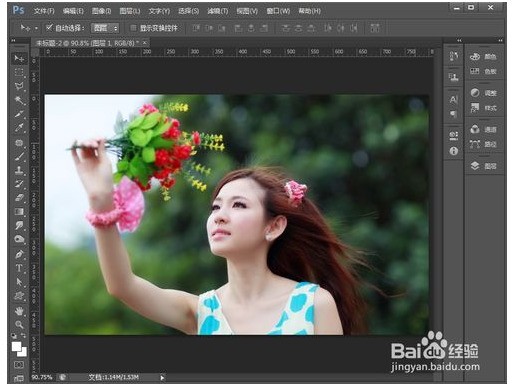Select the Magic Wand tool
The image size is (512, 388).
point(19,100)
